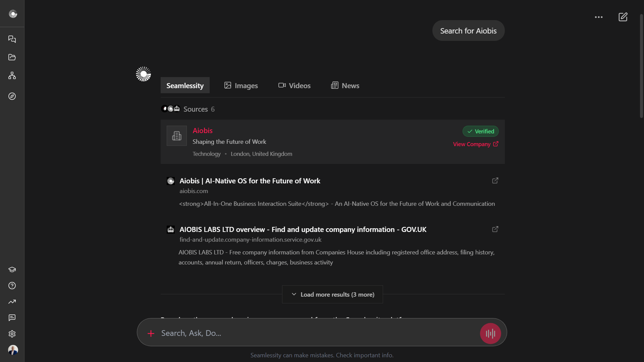The width and height of the screenshot is (644, 362).
Task: Open the help question-mark icon
Action: 12,286
